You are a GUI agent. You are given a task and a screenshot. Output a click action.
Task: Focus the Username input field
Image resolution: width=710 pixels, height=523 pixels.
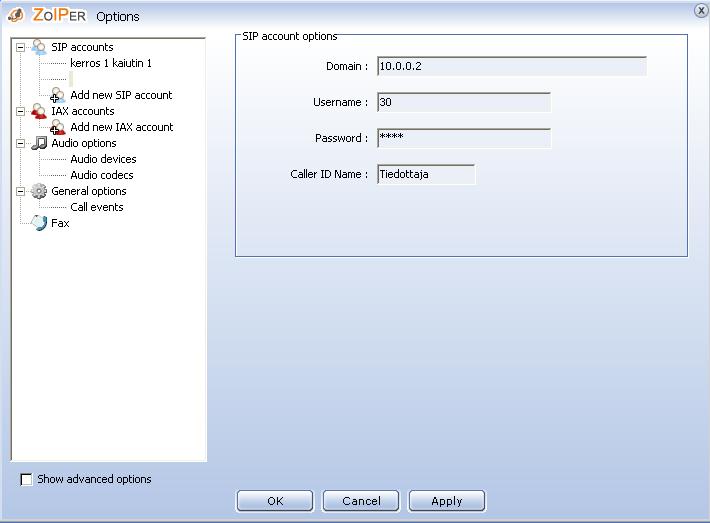pos(464,102)
